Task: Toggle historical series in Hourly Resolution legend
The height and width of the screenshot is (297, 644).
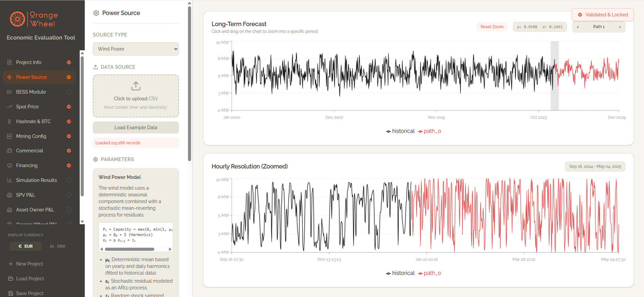Action: tap(400, 273)
